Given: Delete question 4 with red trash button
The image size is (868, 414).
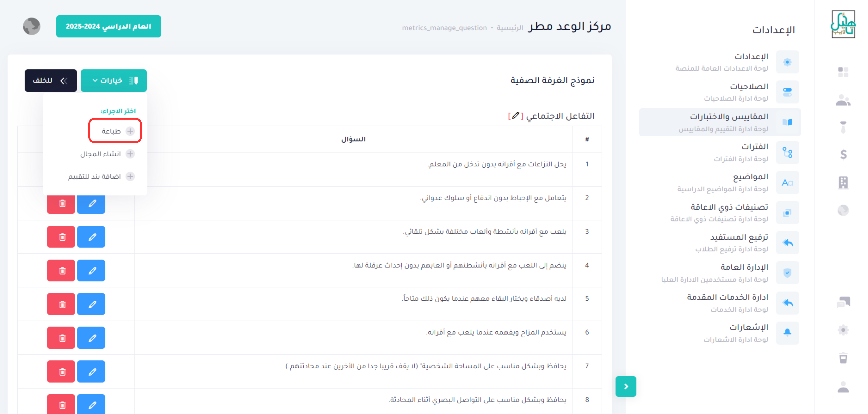Looking at the screenshot, I should click(x=61, y=271).
